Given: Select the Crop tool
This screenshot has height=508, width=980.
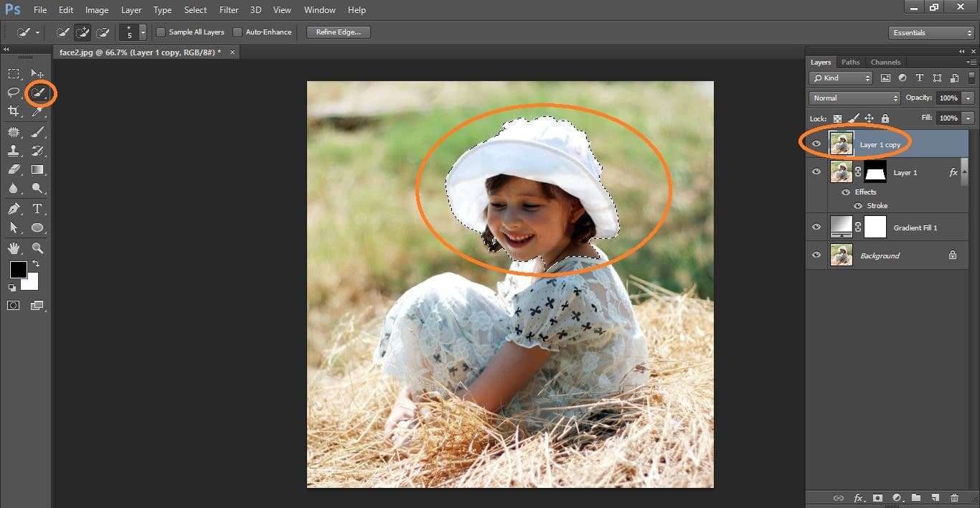Looking at the screenshot, I should (x=14, y=111).
